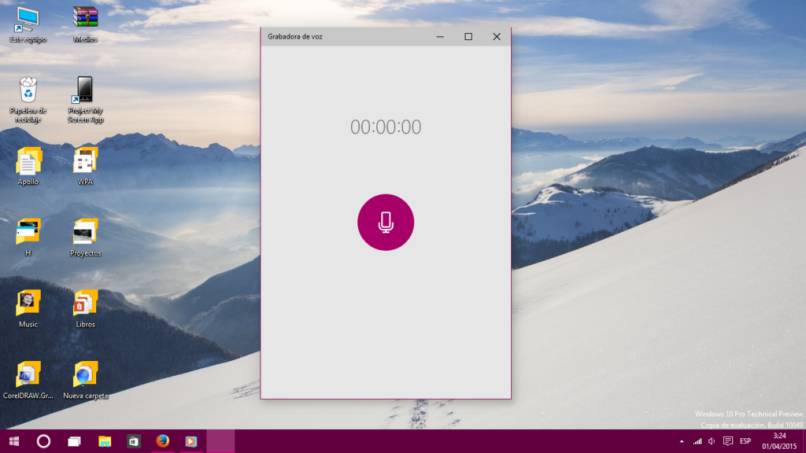Open the media player taskbar icon
This screenshot has width=806, height=453.
click(x=190, y=441)
